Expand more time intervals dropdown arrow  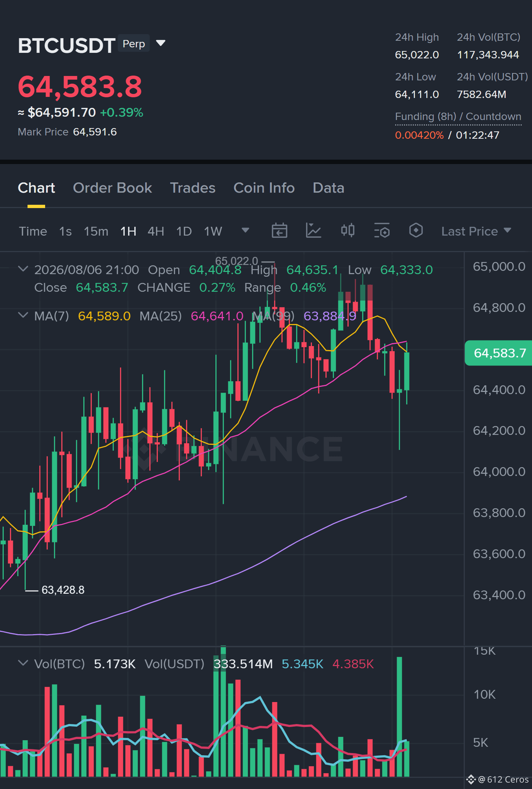tap(245, 230)
